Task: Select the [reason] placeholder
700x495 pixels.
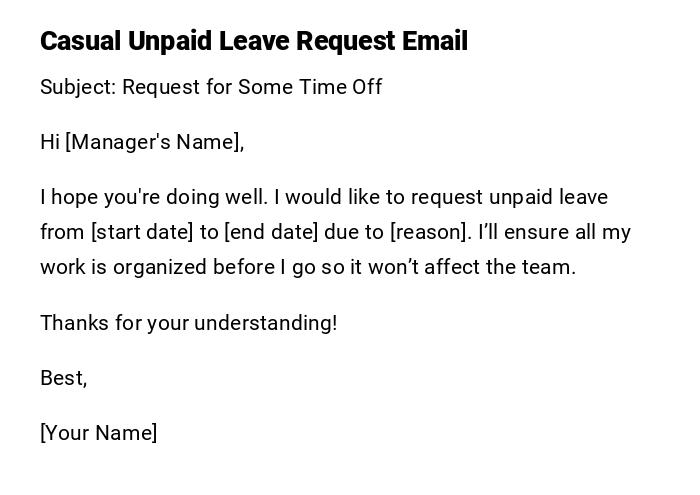Action: [x=429, y=232]
